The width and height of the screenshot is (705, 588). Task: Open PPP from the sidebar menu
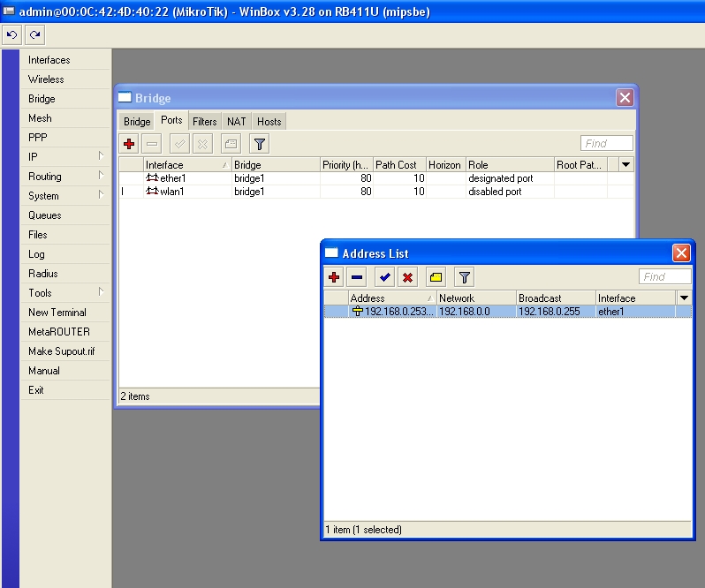(x=65, y=138)
